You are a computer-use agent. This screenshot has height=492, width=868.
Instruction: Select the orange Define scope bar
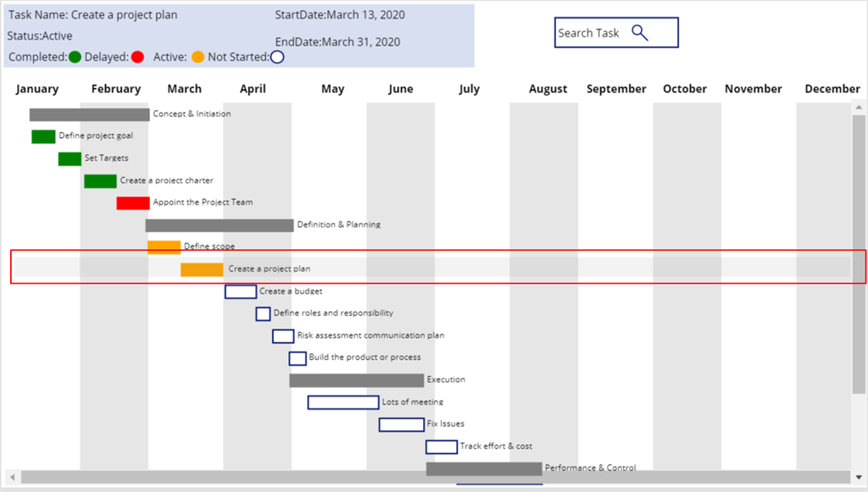164,247
